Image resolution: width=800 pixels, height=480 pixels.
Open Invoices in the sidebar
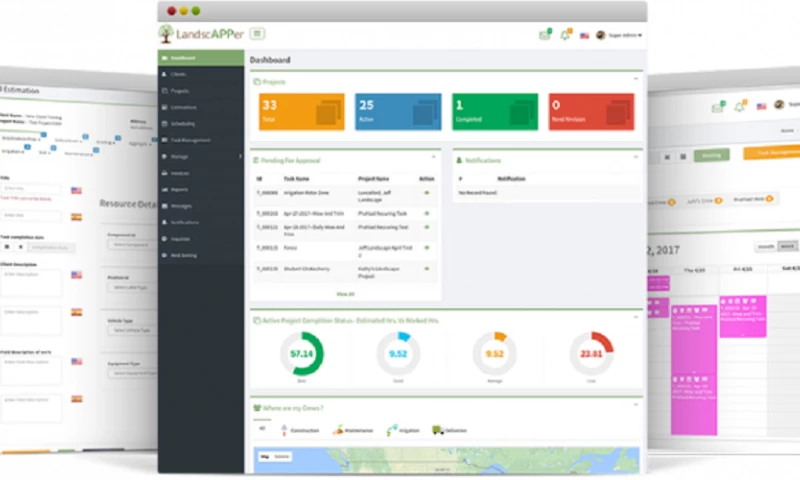tap(201, 173)
